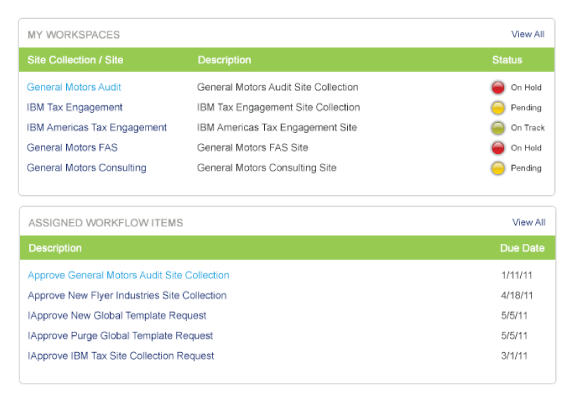Click View All in My Workspaces
The width and height of the screenshot is (574, 398).
point(528,34)
